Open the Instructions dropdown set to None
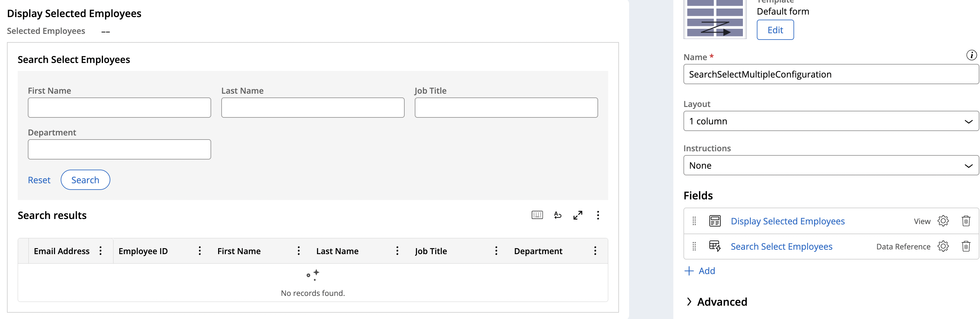 point(830,165)
